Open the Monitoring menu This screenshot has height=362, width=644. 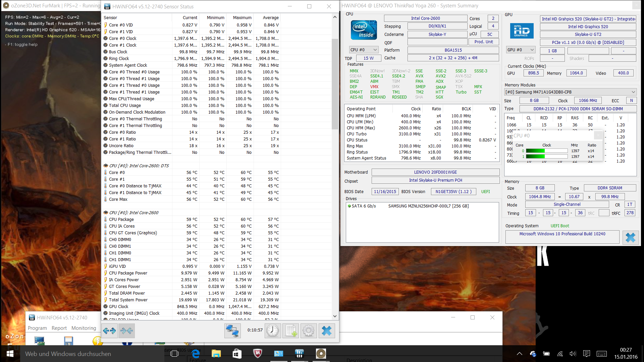click(84, 328)
